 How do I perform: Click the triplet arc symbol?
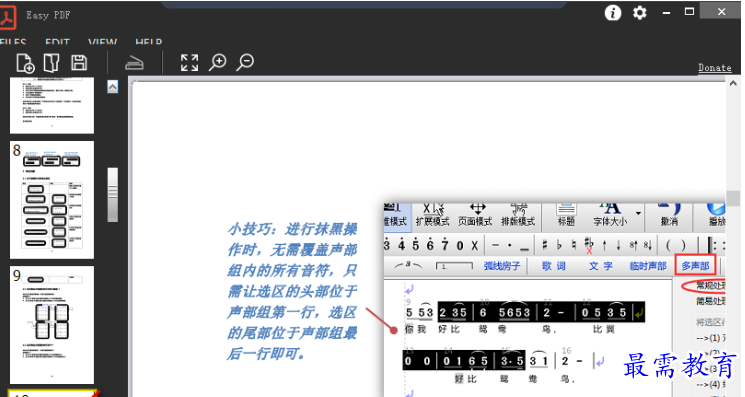coord(408,265)
